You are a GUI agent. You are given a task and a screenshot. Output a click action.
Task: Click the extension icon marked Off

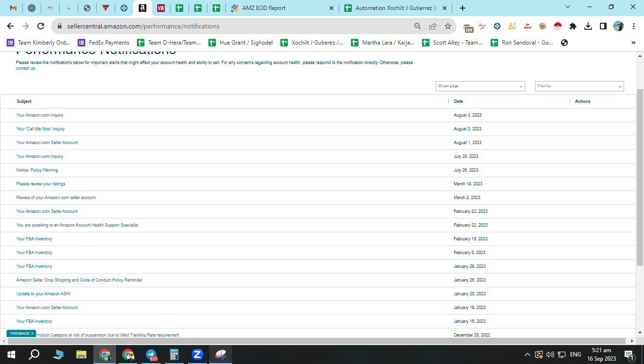tap(468, 27)
